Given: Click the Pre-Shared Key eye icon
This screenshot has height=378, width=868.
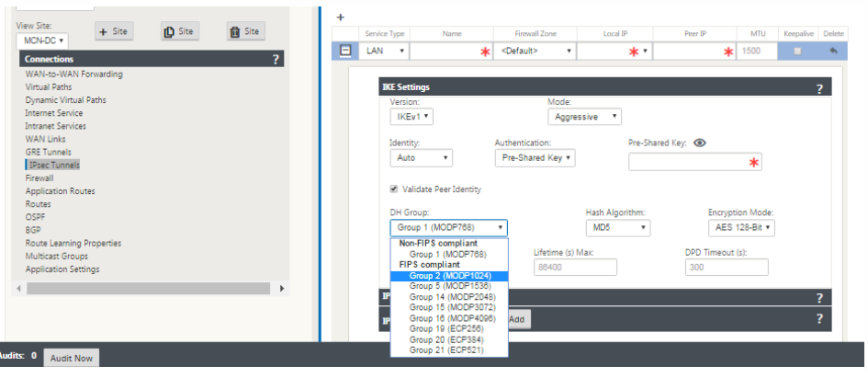Looking at the screenshot, I should click(700, 143).
